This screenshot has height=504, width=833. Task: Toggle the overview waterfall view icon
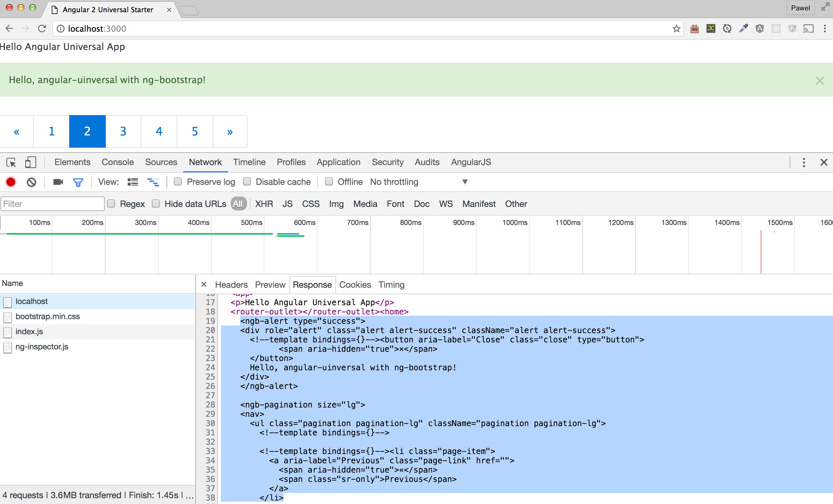pyautogui.click(x=153, y=182)
